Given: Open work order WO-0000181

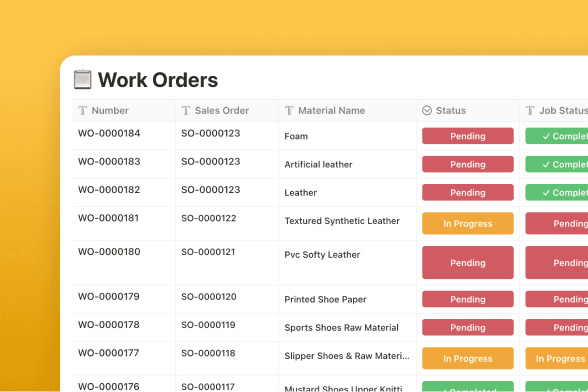Looking at the screenshot, I should coord(108,218).
